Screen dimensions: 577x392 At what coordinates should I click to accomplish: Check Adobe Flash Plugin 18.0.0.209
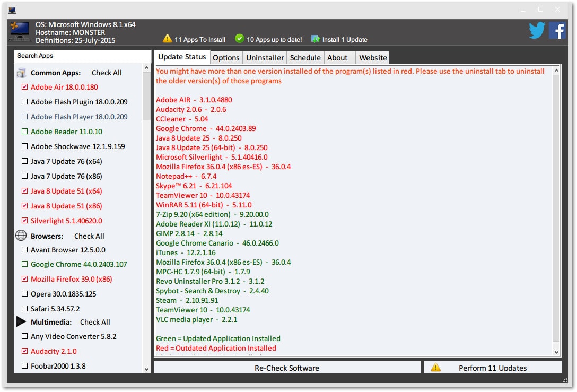point(24,102)
